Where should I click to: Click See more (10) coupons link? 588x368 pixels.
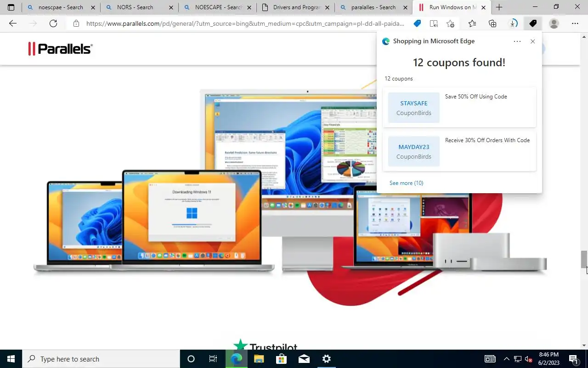click(407, 183)
